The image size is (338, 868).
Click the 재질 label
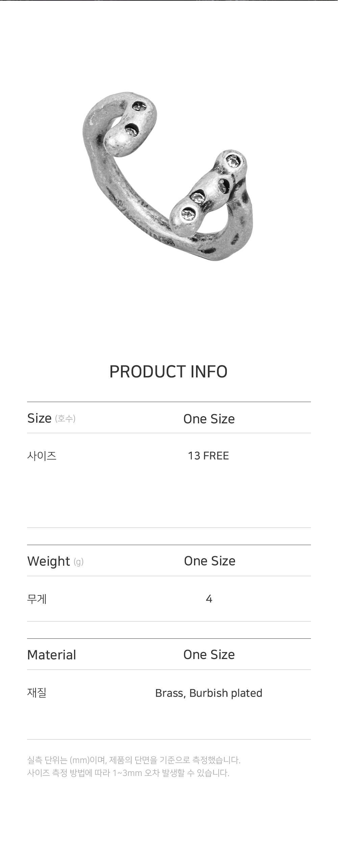(37, 693)
